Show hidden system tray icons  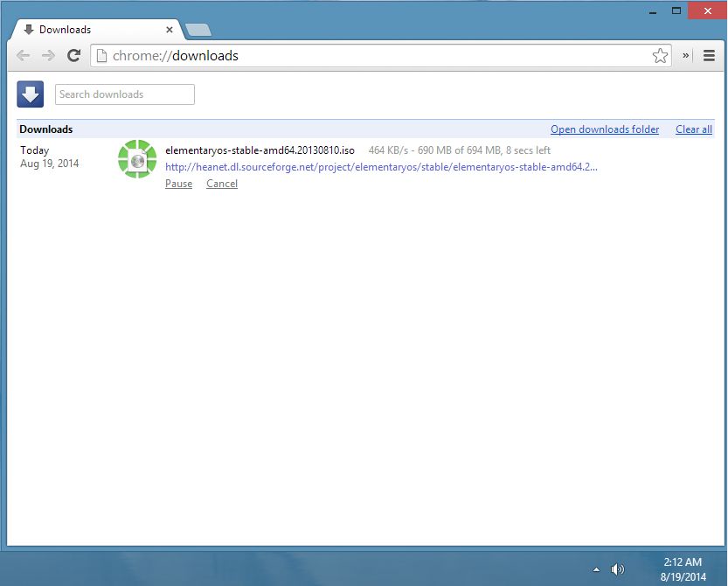[596, 569]
